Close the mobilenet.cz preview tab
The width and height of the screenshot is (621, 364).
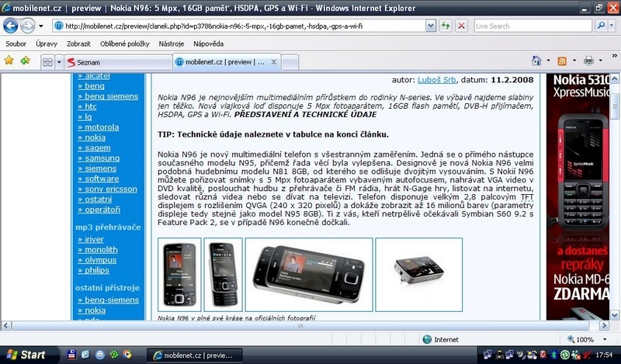tap(273, 62)
